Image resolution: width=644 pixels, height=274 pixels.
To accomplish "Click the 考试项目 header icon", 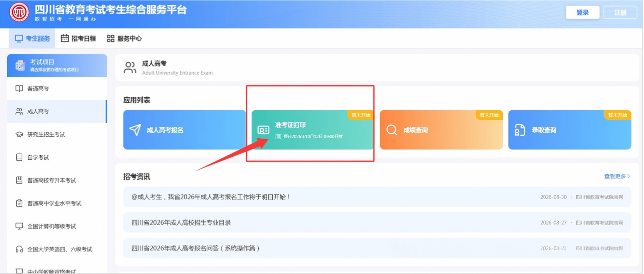I will coord(20,65).
